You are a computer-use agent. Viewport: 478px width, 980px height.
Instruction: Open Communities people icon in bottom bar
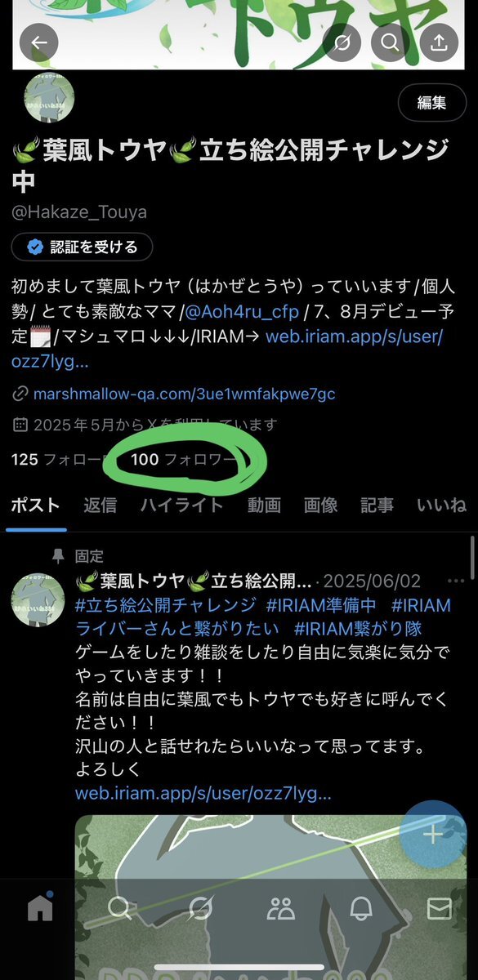280,908
